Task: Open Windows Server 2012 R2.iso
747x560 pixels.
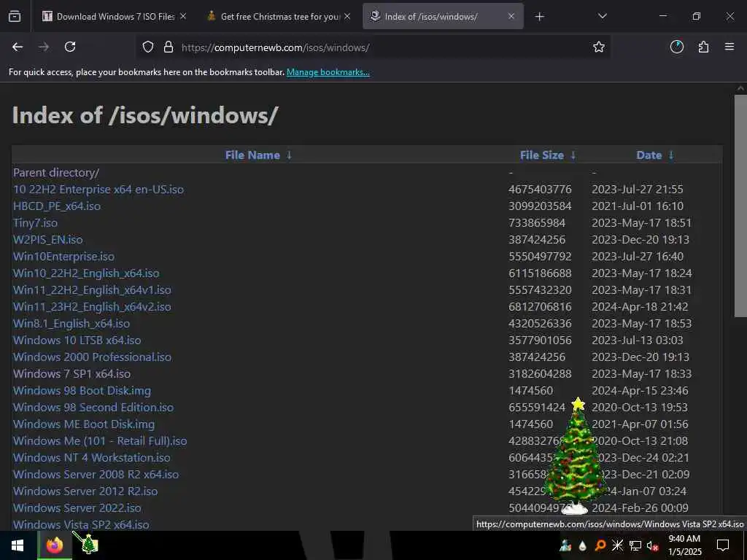Action: [85, 491]
